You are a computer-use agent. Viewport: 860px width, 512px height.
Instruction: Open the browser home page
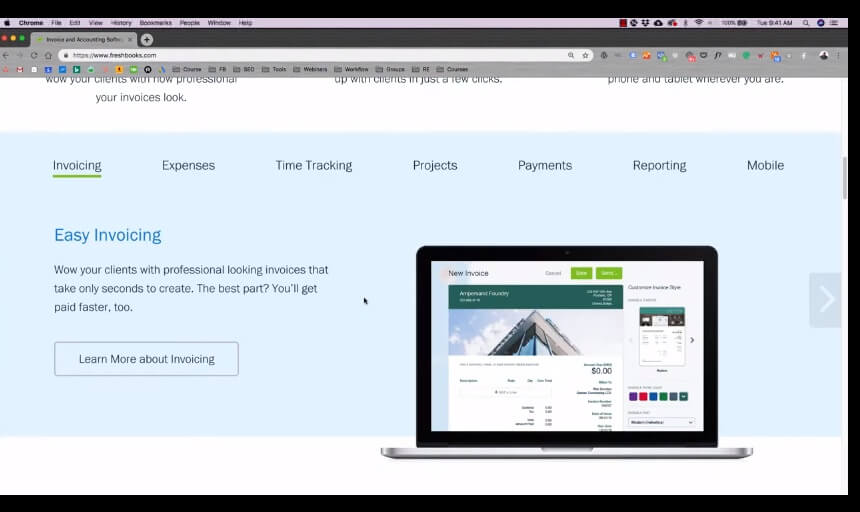tap(48, 55)
